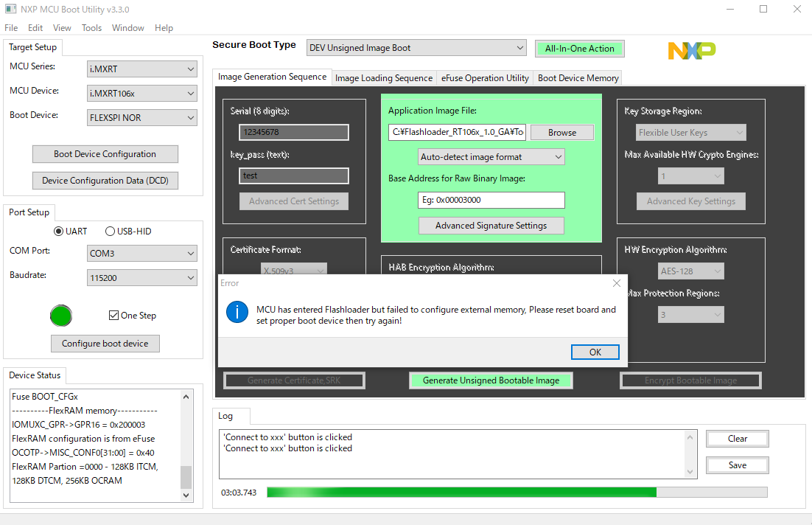Image resolution: width=812 pixels, height=525 pixels.
Task: Click Generate Unsigned Bootable Image
Action: tap(491, 380)
